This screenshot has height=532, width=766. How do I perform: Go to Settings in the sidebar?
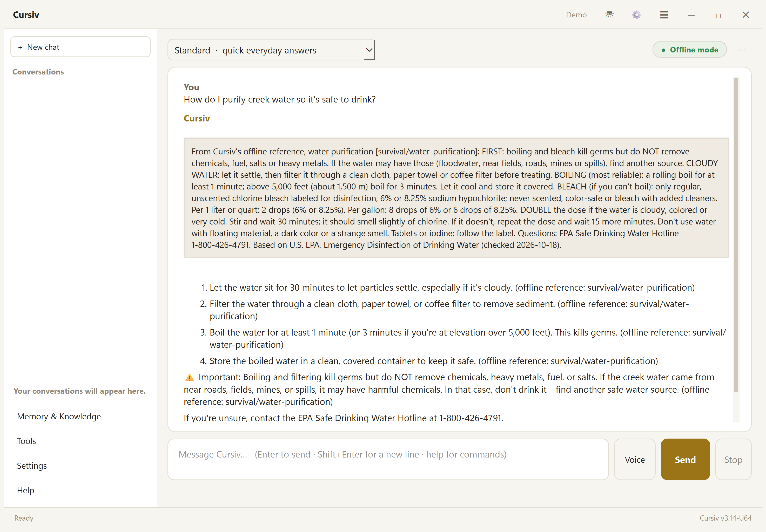(x=32, y=466)
